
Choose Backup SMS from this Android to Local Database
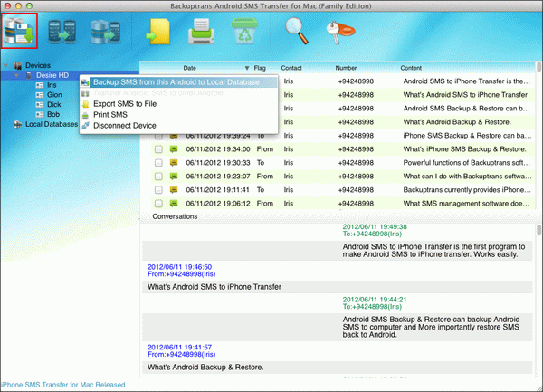(178, 82)
